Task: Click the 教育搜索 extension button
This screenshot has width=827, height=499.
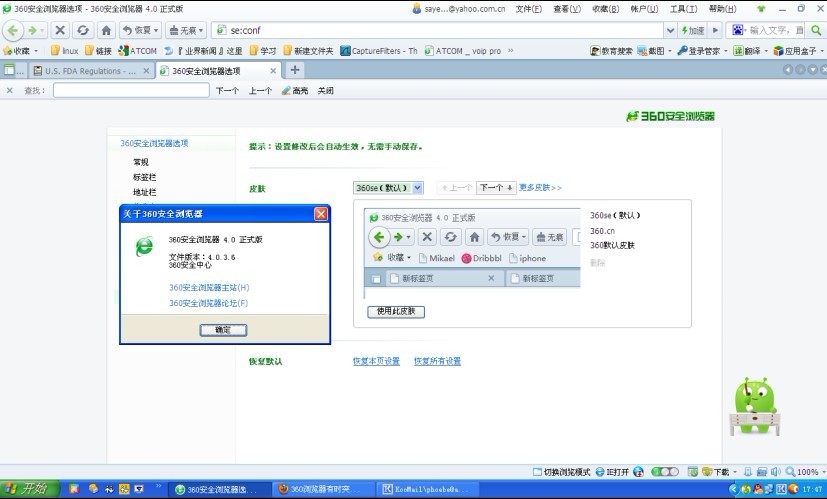Action: [x=611, y=51]
